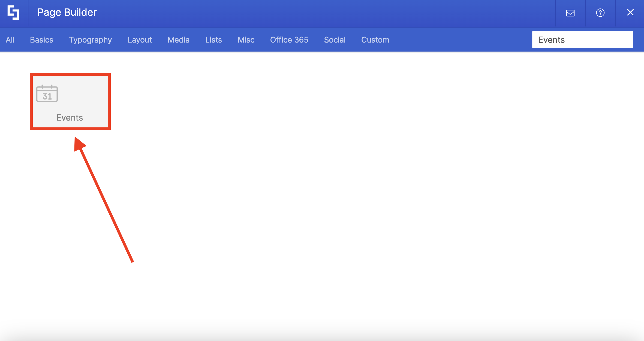Open the help question mark icon
Image resolution: width=644 pixels, height=341 pixels.
pyautogui.click(x=600, y=13)
